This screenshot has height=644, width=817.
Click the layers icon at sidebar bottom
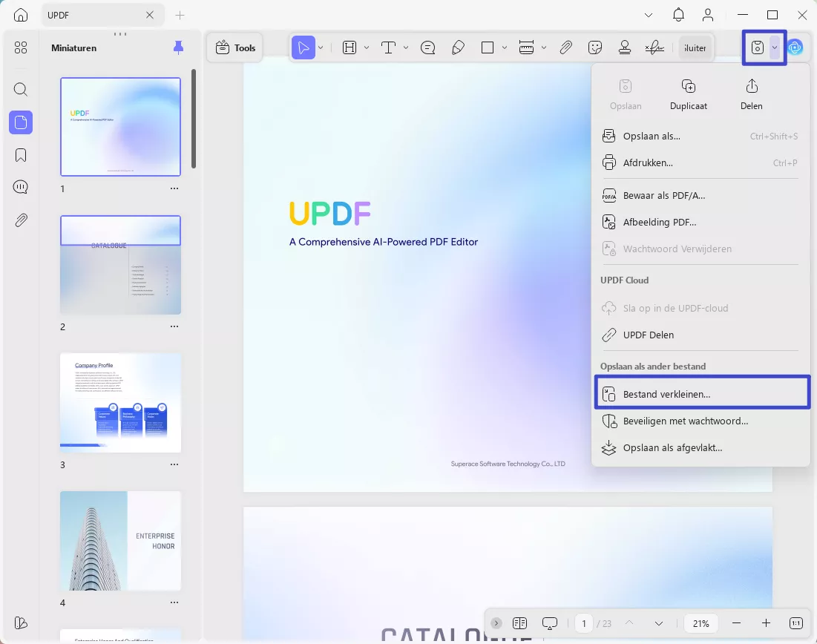[x=21, y=622]
